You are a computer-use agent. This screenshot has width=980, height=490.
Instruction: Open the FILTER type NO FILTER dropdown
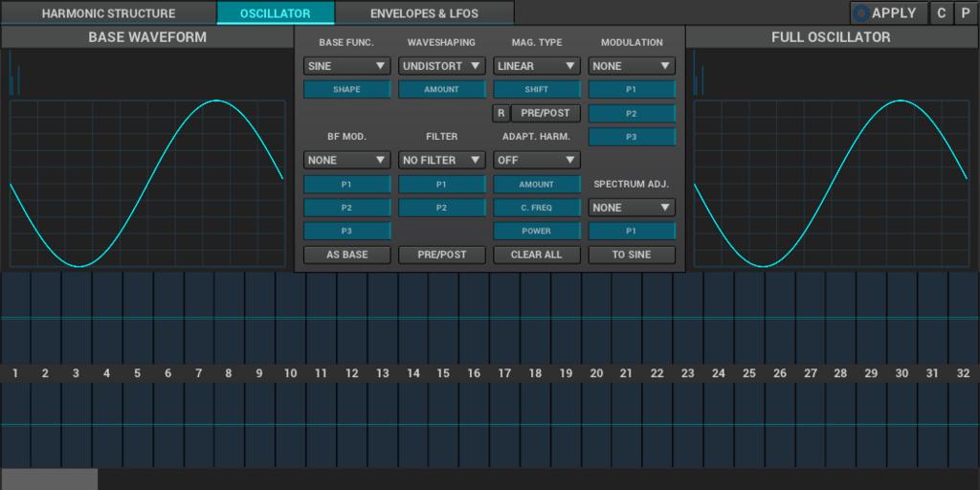442,160
